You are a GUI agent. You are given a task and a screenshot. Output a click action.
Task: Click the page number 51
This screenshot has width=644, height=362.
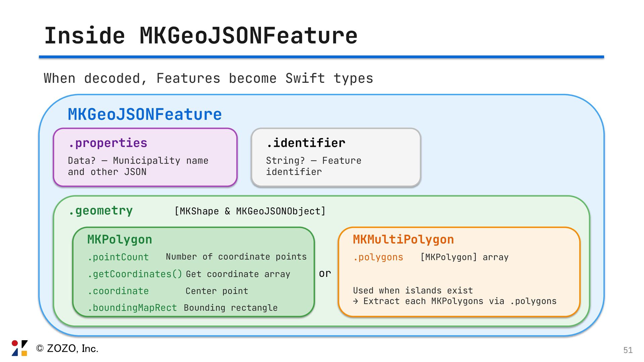[628, 350]
